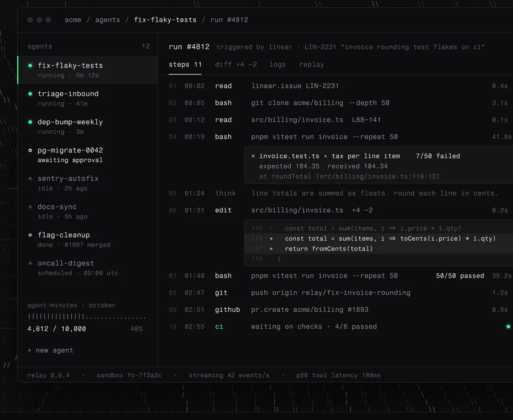The image size is (513, 420).
Task: Click gray status dot beside oncall-digest
Action: tap(30, 263)
